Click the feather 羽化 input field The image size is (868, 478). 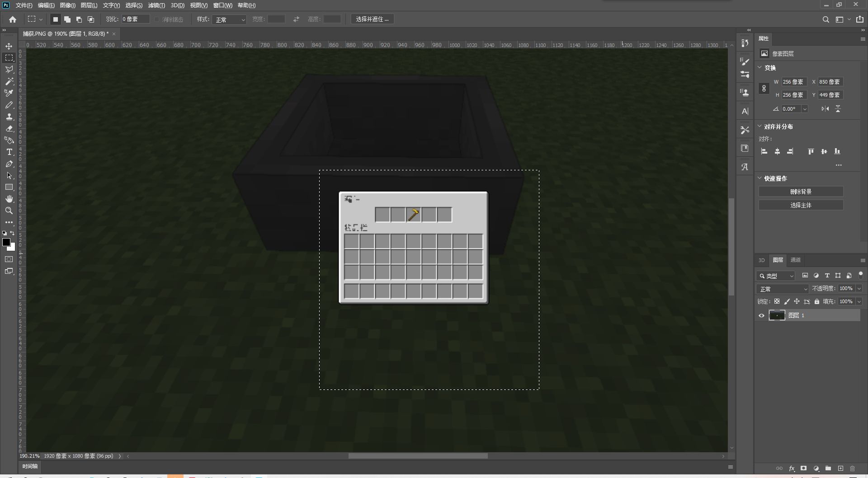[135, 19]
